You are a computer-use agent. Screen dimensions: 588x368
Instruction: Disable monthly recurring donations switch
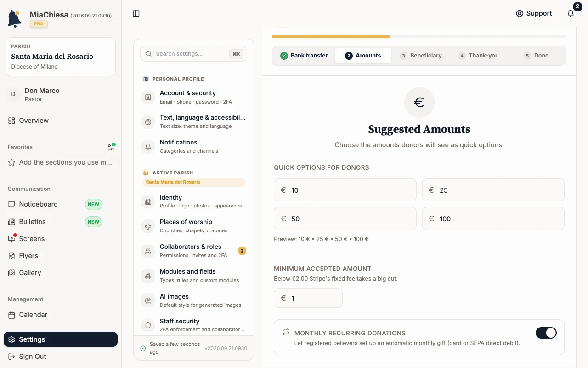pyautogui.click(x=546, y=333)
